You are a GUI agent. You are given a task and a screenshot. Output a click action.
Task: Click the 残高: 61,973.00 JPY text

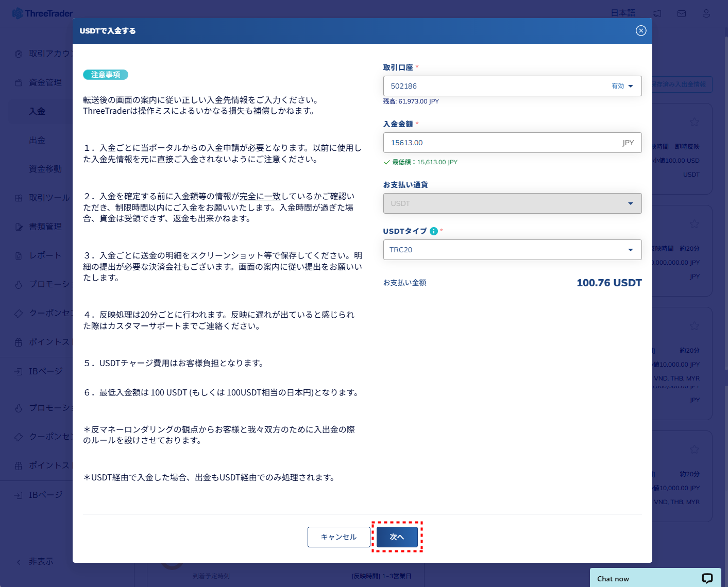point(411,101)
